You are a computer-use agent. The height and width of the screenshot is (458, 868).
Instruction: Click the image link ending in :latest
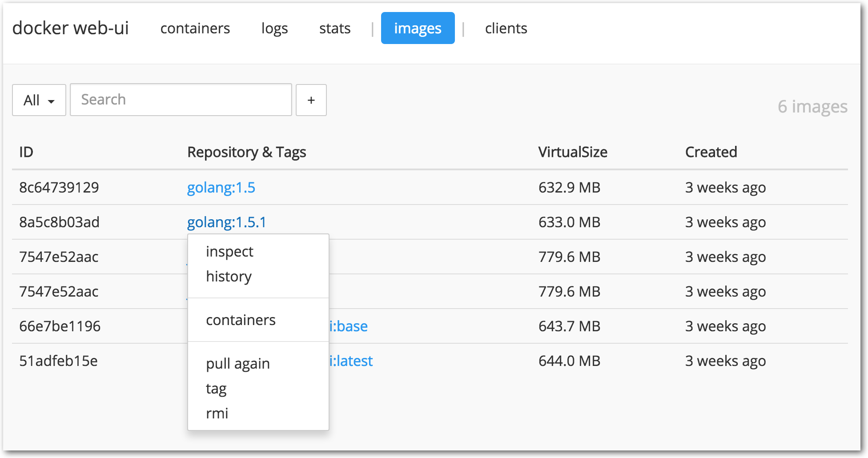click(351, 361)
